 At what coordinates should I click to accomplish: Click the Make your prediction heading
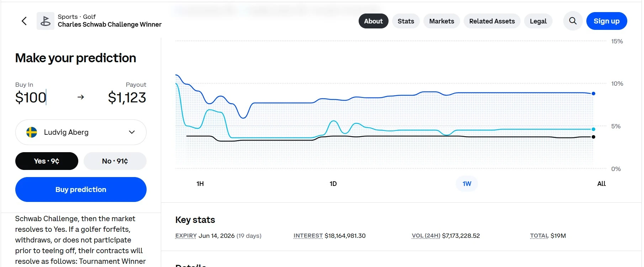click(75, 58)
